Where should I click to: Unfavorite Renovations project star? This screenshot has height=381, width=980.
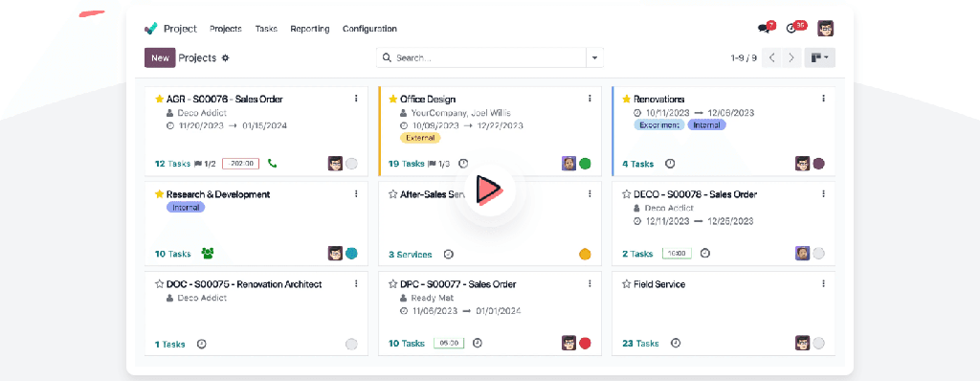click(627, 99)
